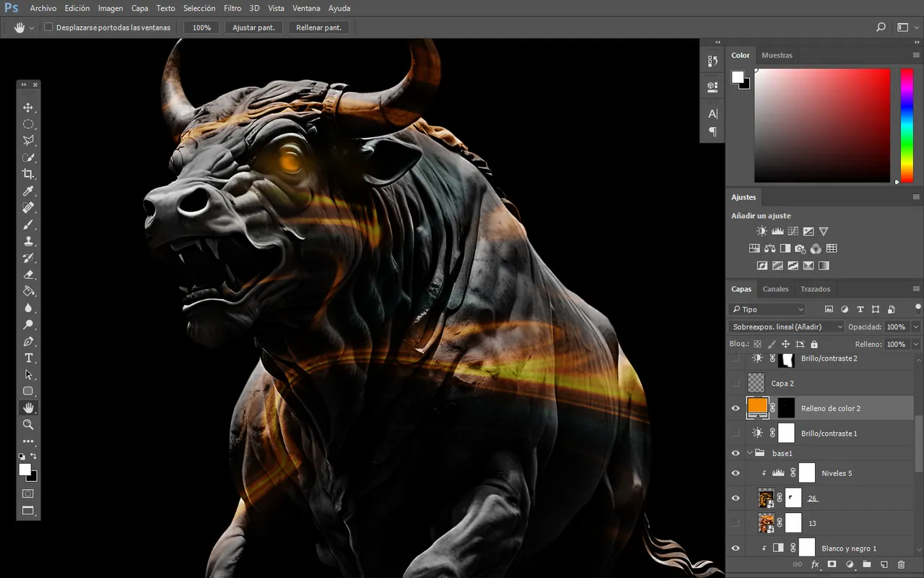
Task: Click the Ajustar pant. button
Action: point(253,27)
